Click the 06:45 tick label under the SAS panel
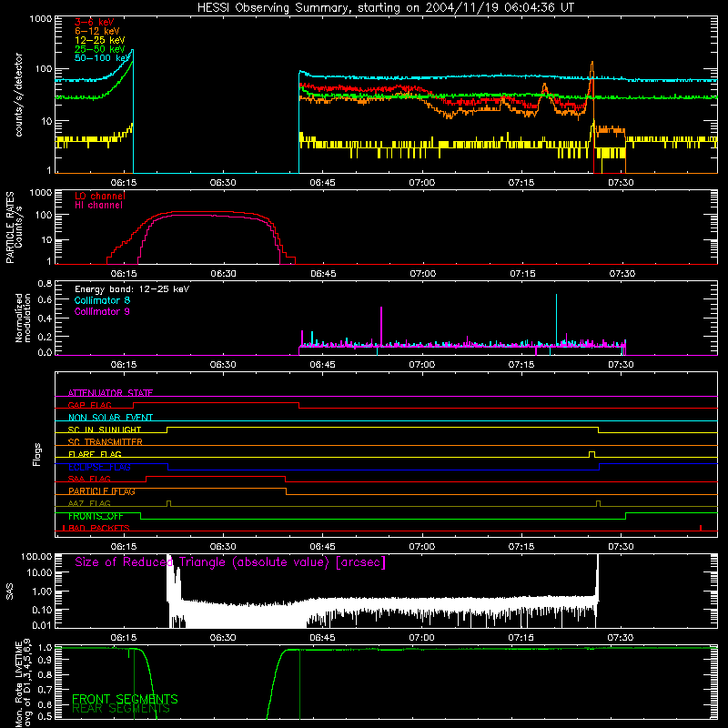 tap(322, 638)
